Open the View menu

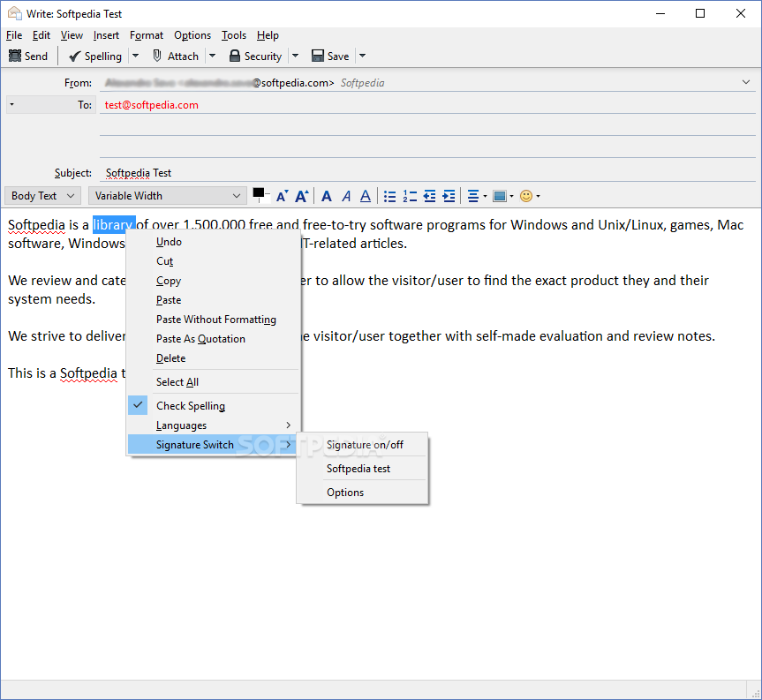tap(72, 35)
